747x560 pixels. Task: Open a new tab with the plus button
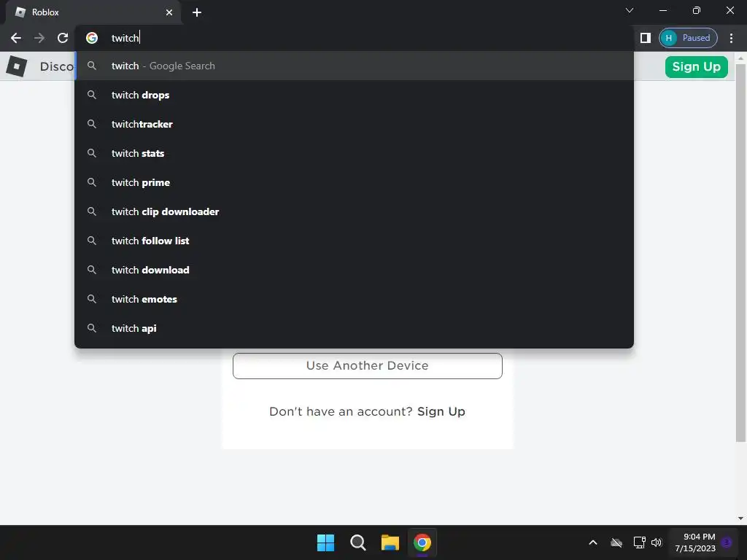click(197, 12)
